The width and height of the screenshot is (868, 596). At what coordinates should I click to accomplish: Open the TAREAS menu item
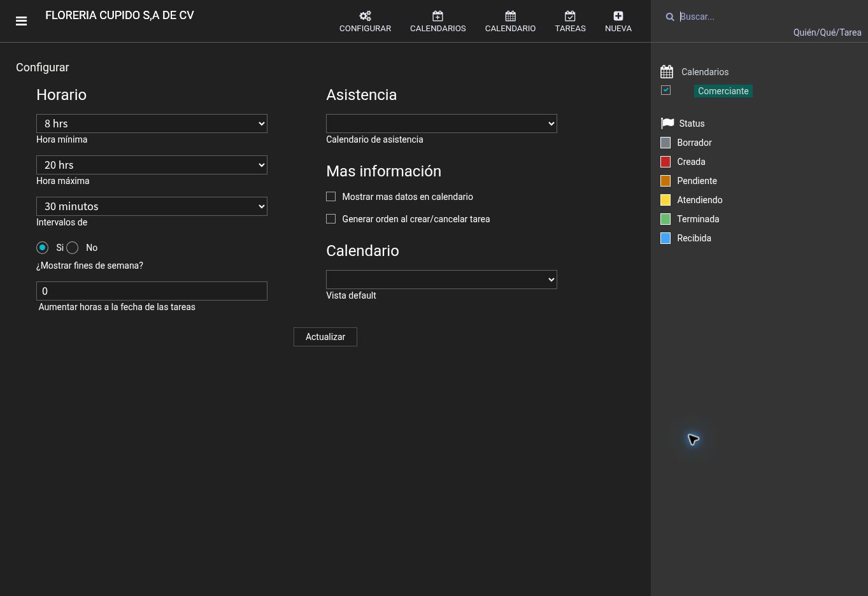pos(570,22)
